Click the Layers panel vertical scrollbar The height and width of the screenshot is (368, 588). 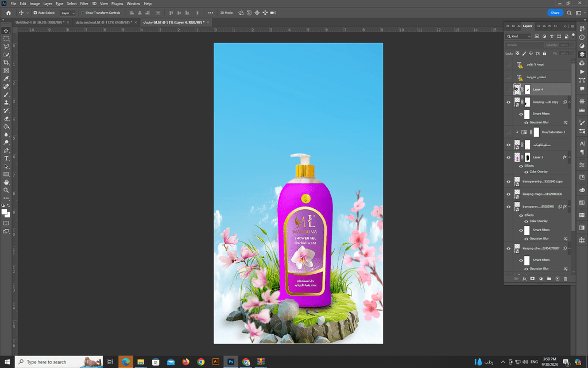[x=573, y=147]
